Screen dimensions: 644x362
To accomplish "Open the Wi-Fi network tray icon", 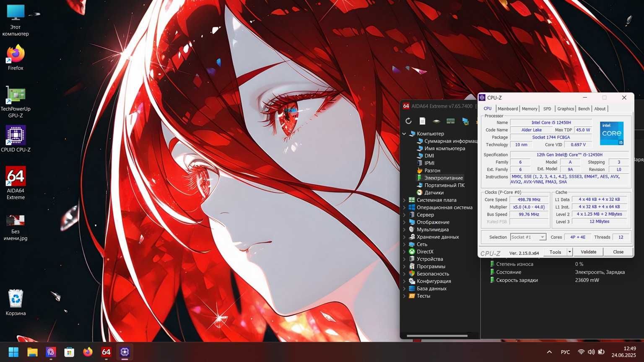I will (x=581, y=352).
